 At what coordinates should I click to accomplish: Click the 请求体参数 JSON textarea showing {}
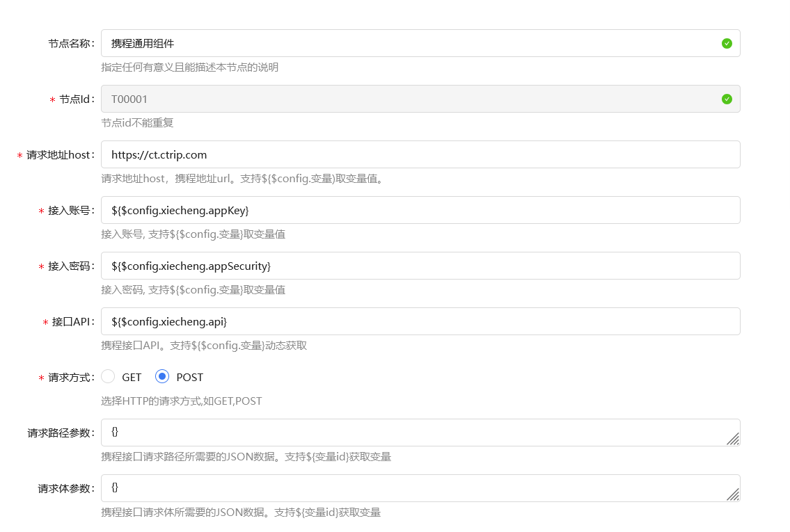click(x=418, y=487)
